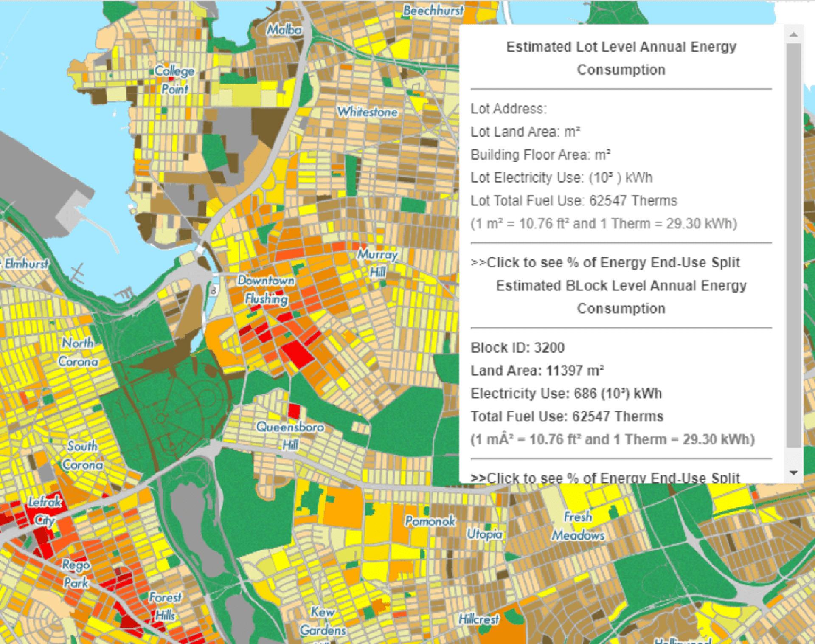The height and width of the screenshot is (644, 815).
Task: Click the popup vertical scrollbar thumb
Action: click(x=793, y=246)
